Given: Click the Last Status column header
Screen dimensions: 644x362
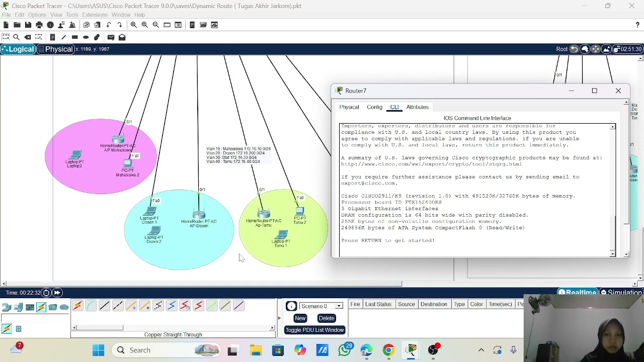Looking at the screenshot, I should 378,304.
